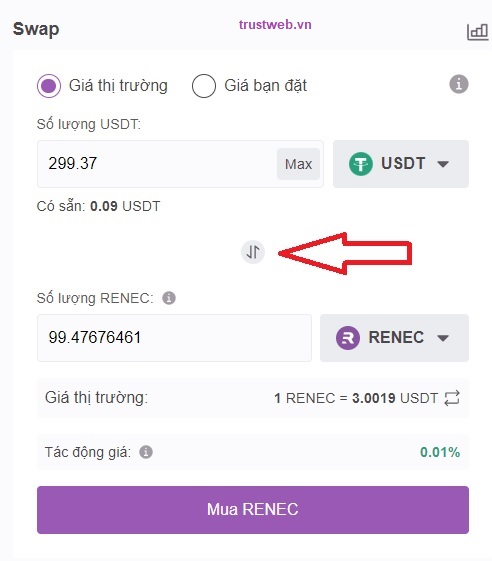Invert the market price rate icon
492x561 pixels.
pyautogui.click(x=452, y=398)
